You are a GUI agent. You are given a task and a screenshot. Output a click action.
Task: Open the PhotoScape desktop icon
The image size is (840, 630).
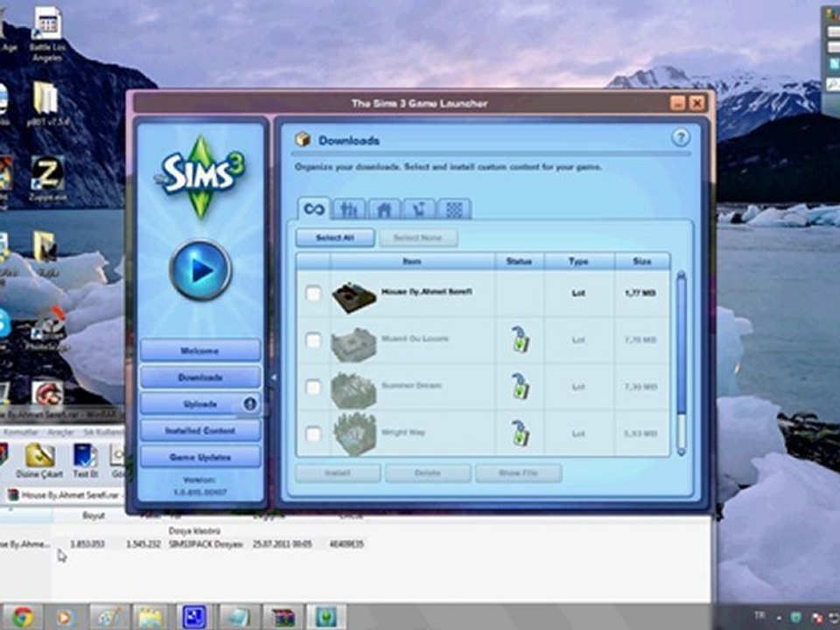pos(47,328)
